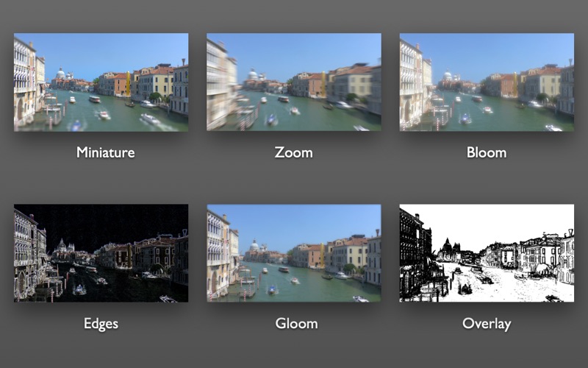The width and height of the screenshot is (588, 368).
Task: Choose the Zoom effect thumbnail
Action: pyautogui.click(x=294, y=82)
